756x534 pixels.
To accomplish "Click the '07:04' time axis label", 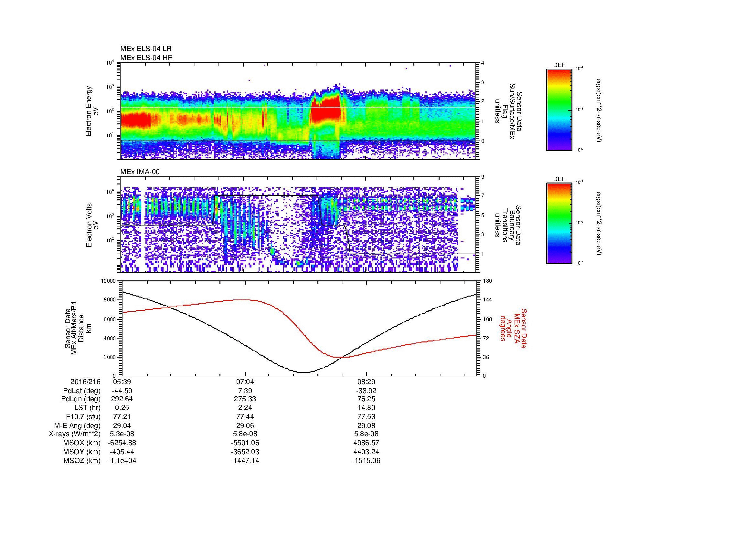I will [x=245, y=382].
